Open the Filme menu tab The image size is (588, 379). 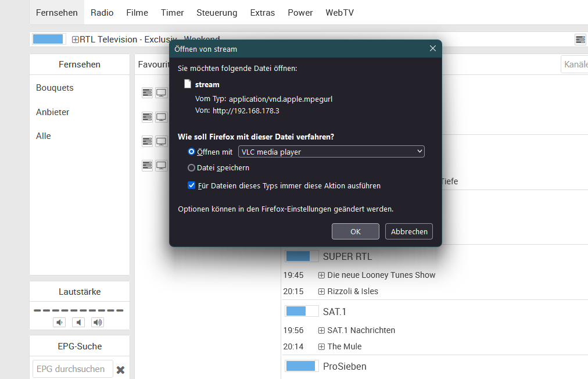pyautogui.click(x=137, y=13)
